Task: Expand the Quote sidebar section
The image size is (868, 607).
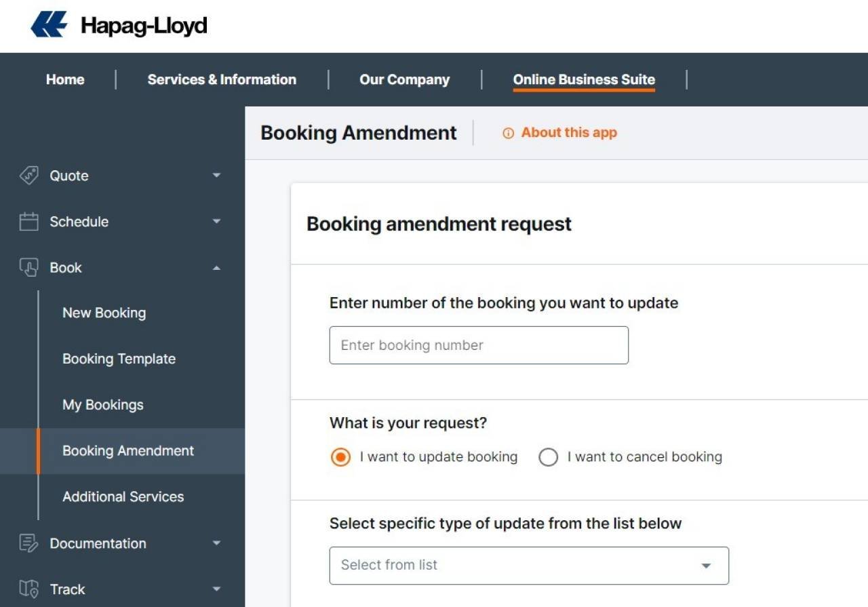Action: coord(216,175)
